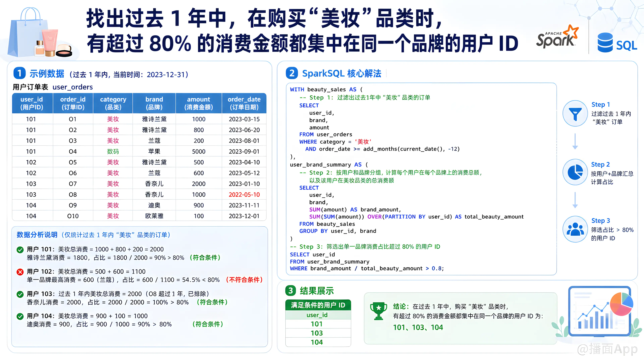Click the 苹果 brand cell
Screen dimensions: 644x362
154,151
